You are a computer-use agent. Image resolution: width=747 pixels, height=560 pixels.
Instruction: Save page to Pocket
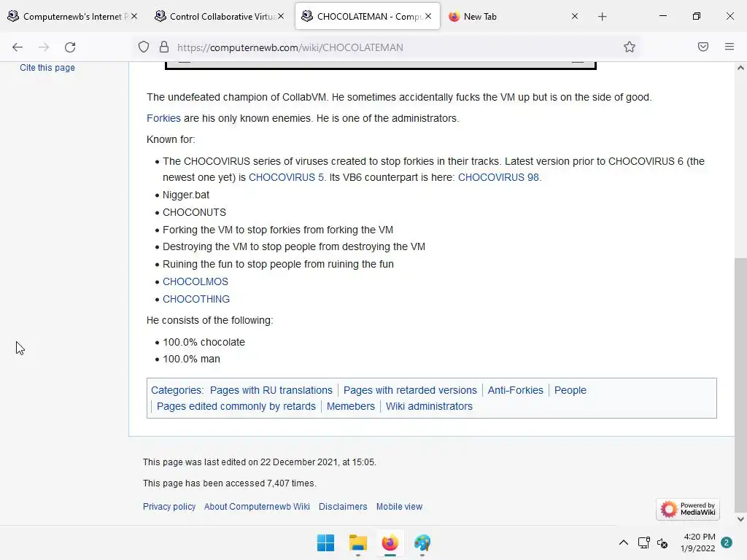click(703, 47)
